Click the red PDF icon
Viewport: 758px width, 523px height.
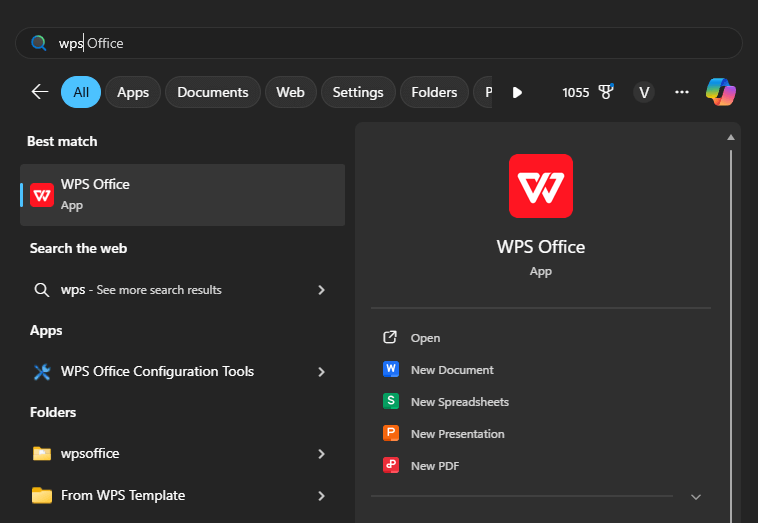click(391, 465)
